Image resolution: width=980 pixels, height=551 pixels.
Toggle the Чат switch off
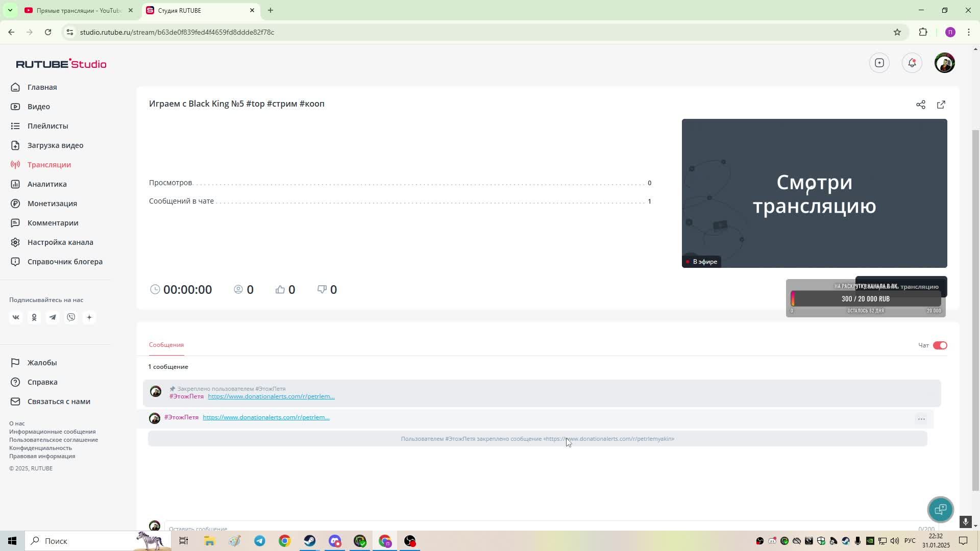(x=940, y=345)
